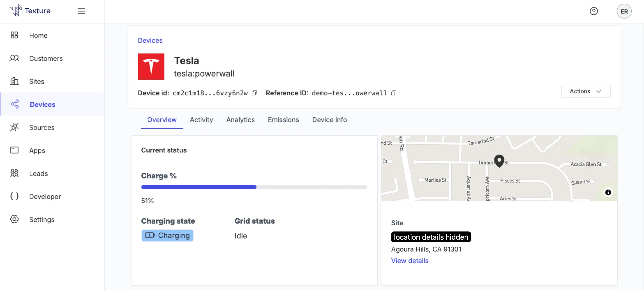644x291 pixels.
Task: Click the Customers sidebar icon
Action: pos(15,58)
